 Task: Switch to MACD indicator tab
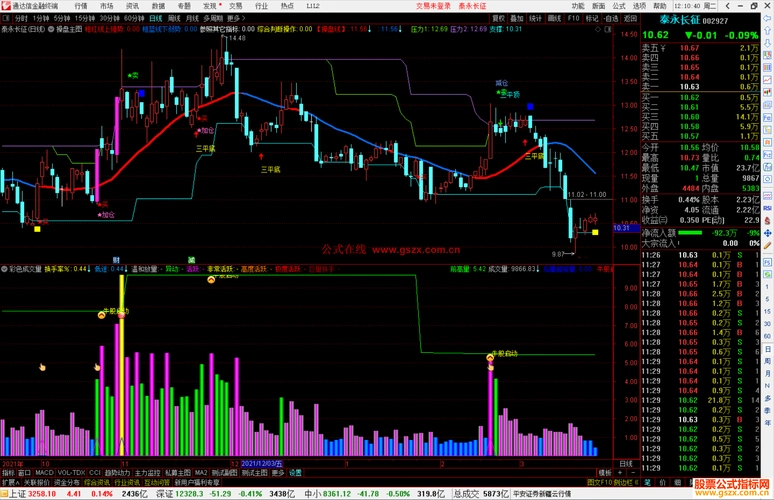click(45, 472)
